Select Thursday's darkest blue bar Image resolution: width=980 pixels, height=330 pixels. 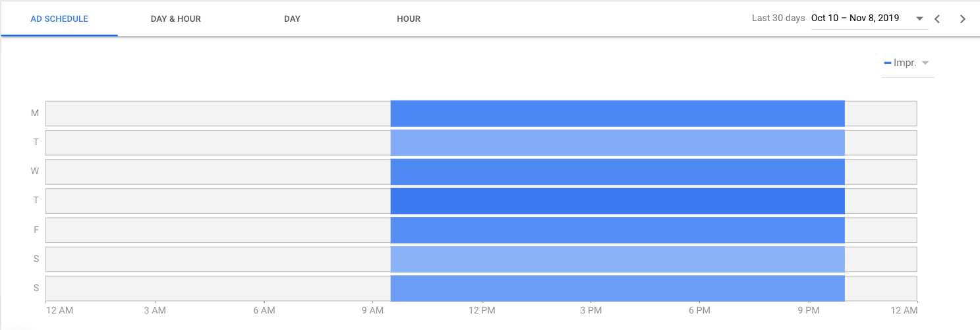point(618,201)
